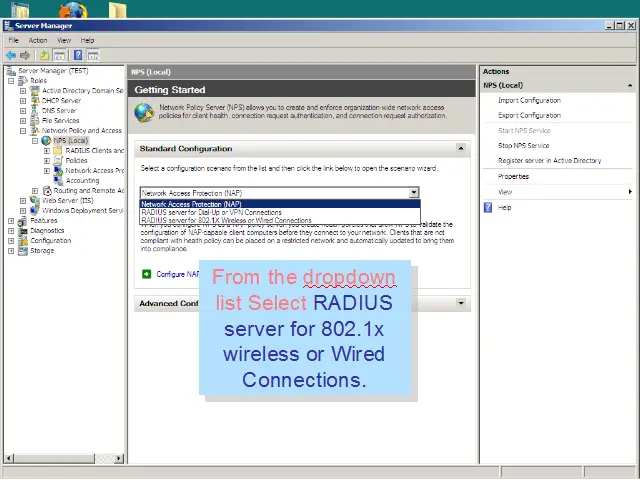
Task: Click Import Configuration action
Action: (529, 100)
